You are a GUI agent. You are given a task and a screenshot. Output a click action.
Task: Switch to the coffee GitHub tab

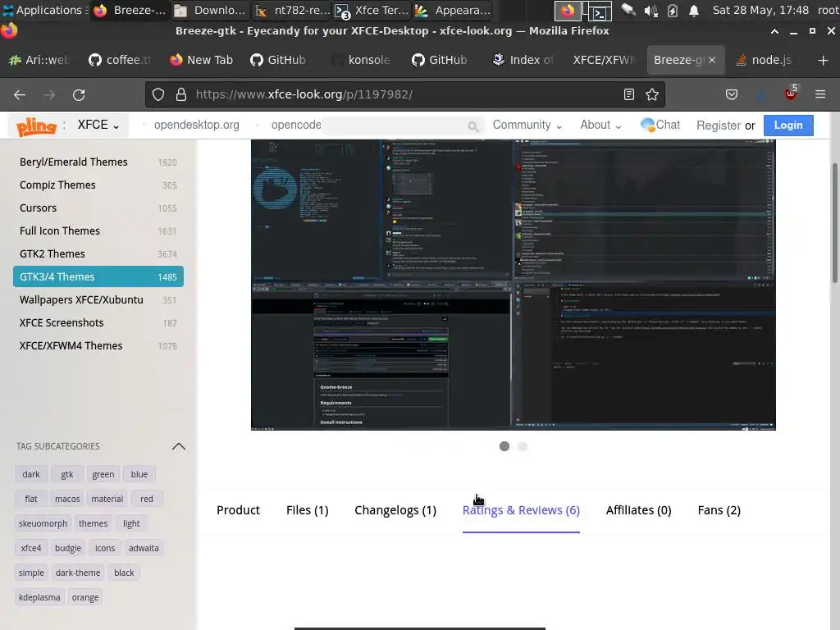[x=121, y=60]
